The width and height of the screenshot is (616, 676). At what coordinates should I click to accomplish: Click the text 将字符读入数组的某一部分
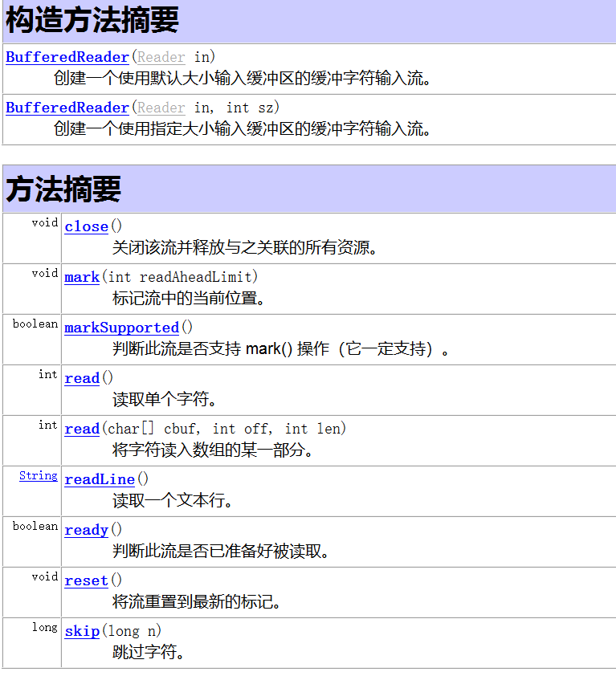click(x=213, y=450)
